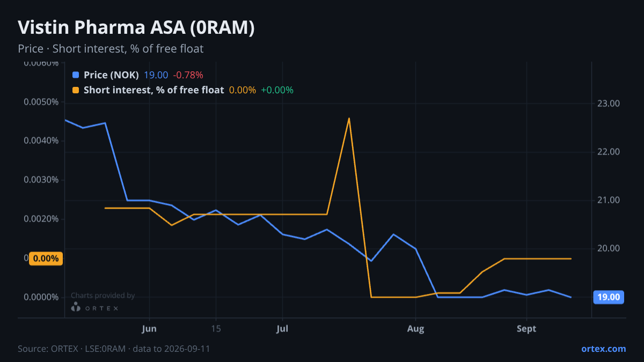This screenshot has width=644, height=362.
Task: Open the ortex.com link
Action: (x=604, y=349)
